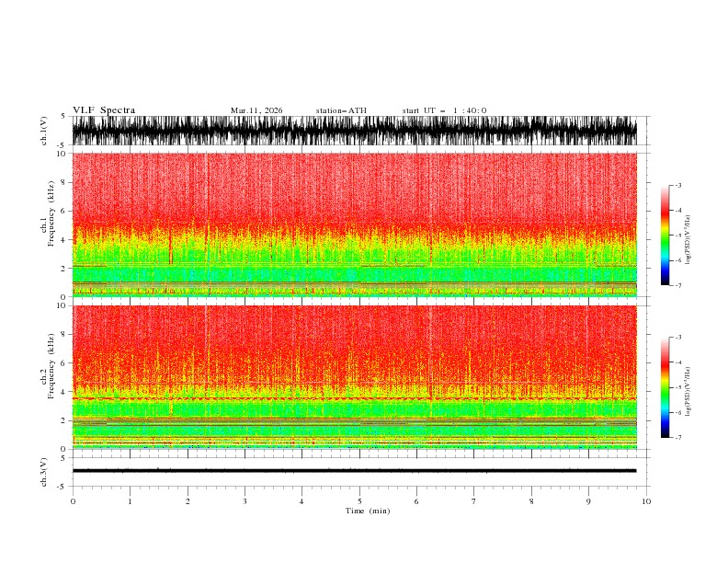Viewport: 728px width, 563px height.
Task: Click time axis tick label "1"
Action: pyautogui.click(x=130, y=501)
